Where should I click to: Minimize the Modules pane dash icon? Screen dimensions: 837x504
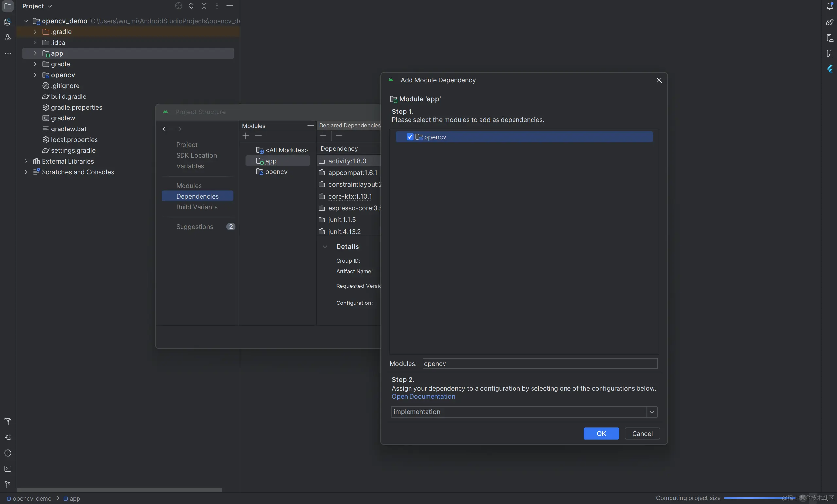310,125
